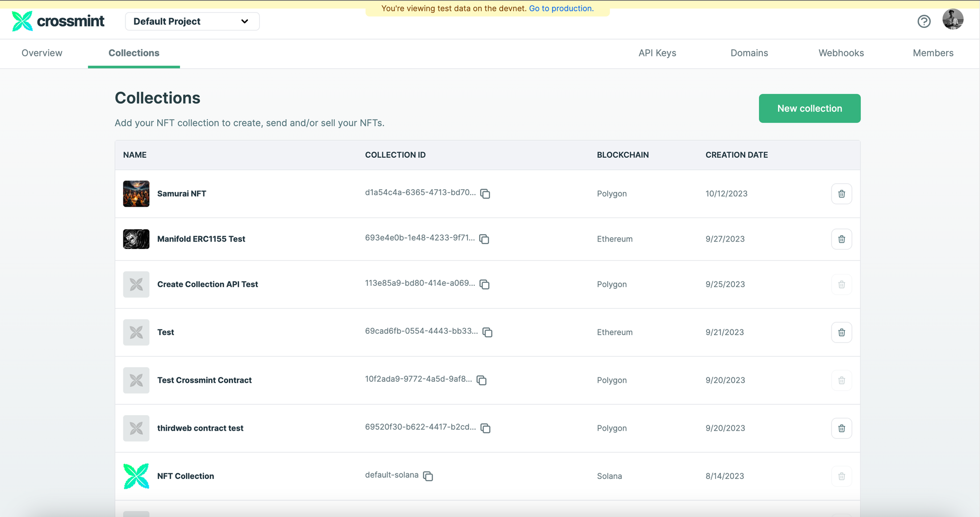The height and width of the screenshot is (517, 980).
Task: Click placeholder thumbnail for Create Collection API Test
Action: click(136, 284)
